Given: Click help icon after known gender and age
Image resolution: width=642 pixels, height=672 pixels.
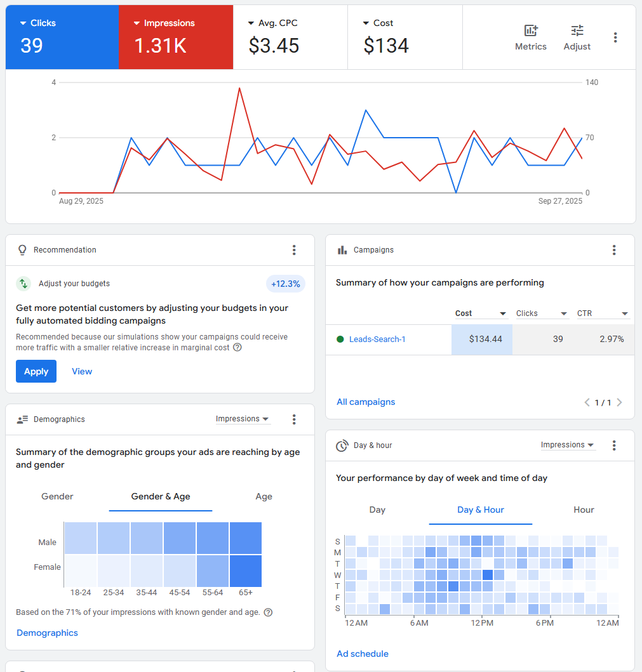Looking at the screenshot, I should click(x=268, y=612).
